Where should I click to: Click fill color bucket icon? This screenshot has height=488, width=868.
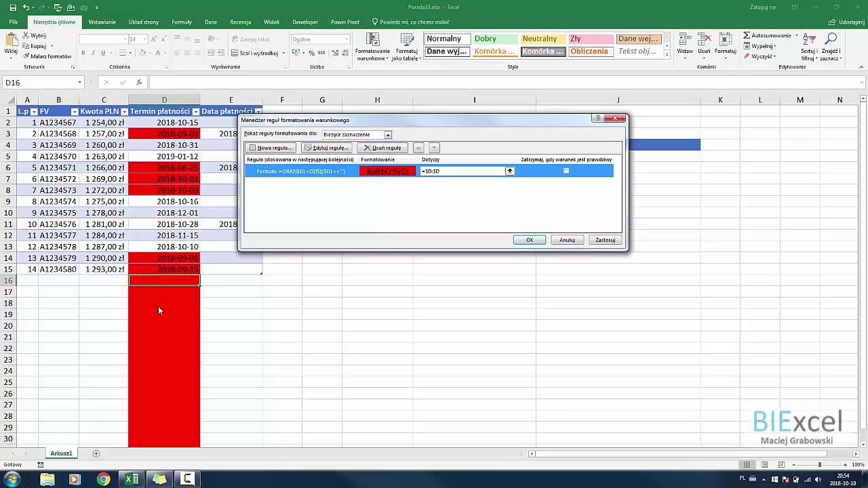tap(142, 53)
